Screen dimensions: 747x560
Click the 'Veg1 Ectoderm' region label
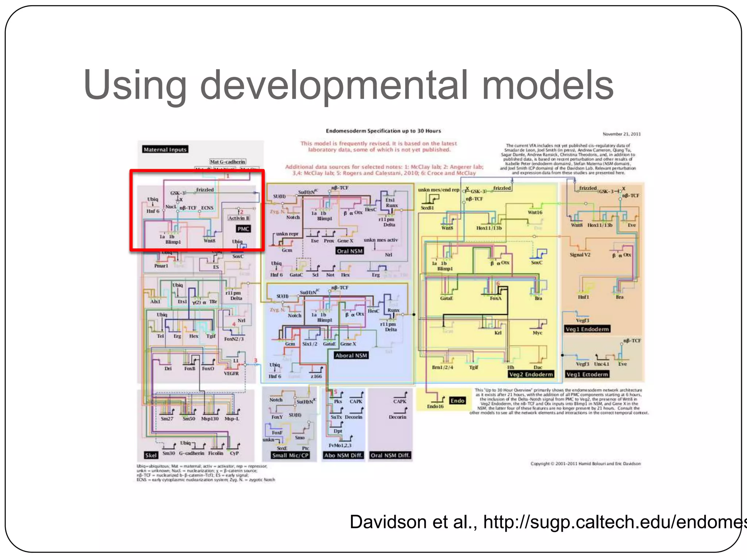[x=587, y=374]
